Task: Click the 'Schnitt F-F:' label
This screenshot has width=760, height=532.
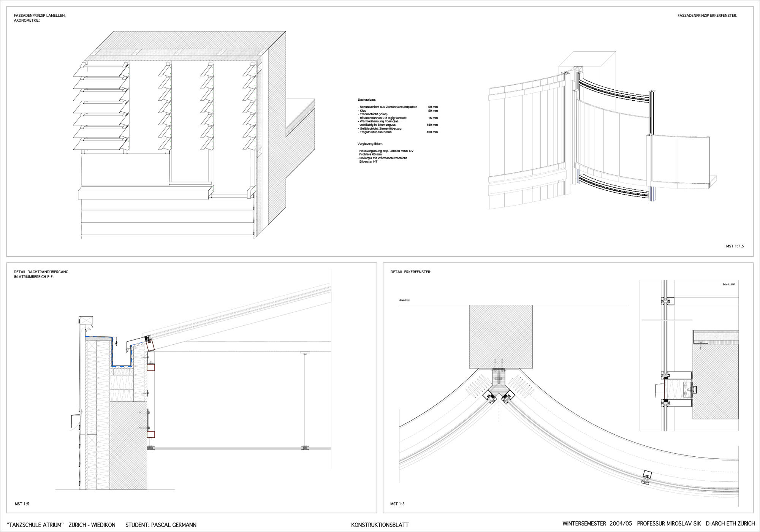Action: tap(729, 284)
